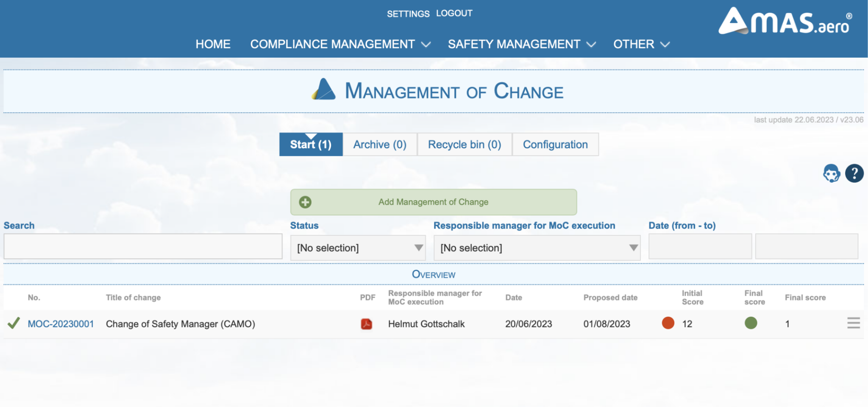Screen dimensions: 868x407
Task: Open the PDF for MOC-20230001
Action: coord(367,324)
